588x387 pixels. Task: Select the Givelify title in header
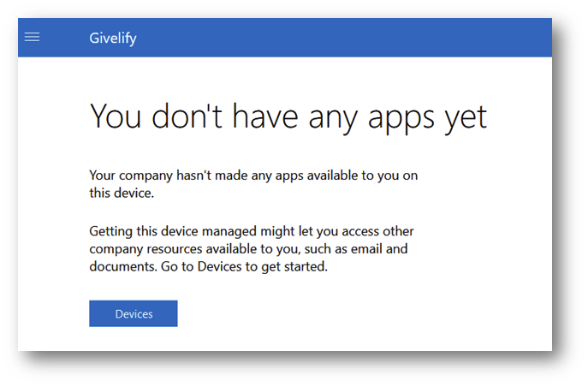(113, 39)
